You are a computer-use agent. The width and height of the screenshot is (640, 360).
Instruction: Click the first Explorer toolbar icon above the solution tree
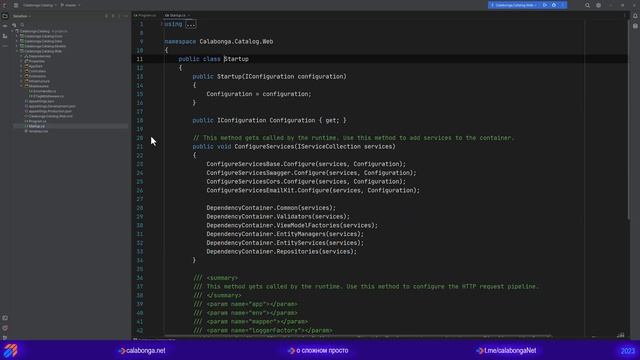coord(14,25)
